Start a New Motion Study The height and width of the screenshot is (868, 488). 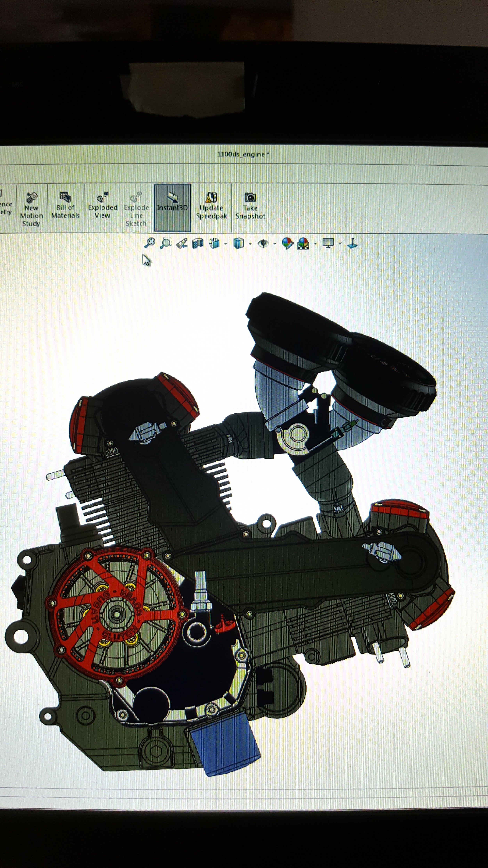31,209
